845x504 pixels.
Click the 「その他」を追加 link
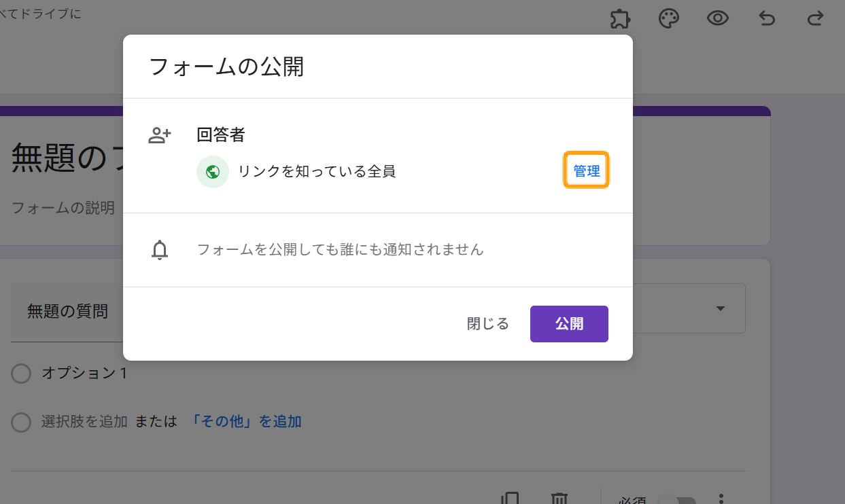point(245,422)
